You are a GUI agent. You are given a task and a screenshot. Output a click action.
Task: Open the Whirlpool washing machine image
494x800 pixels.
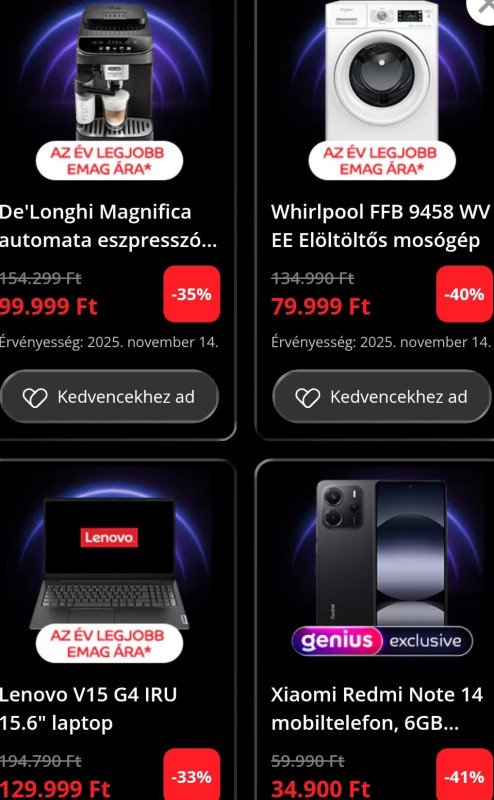click(x=382, y=70)
